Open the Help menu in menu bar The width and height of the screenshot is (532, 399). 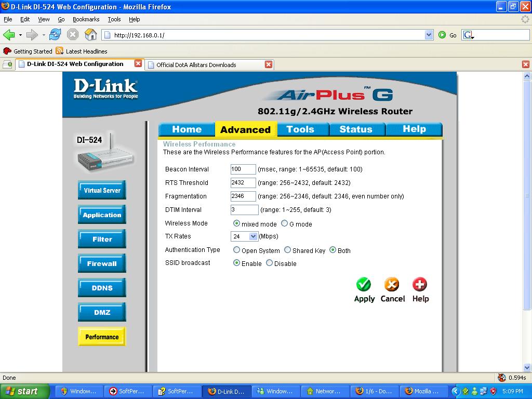pyautogui.click(x=135, y=19)
